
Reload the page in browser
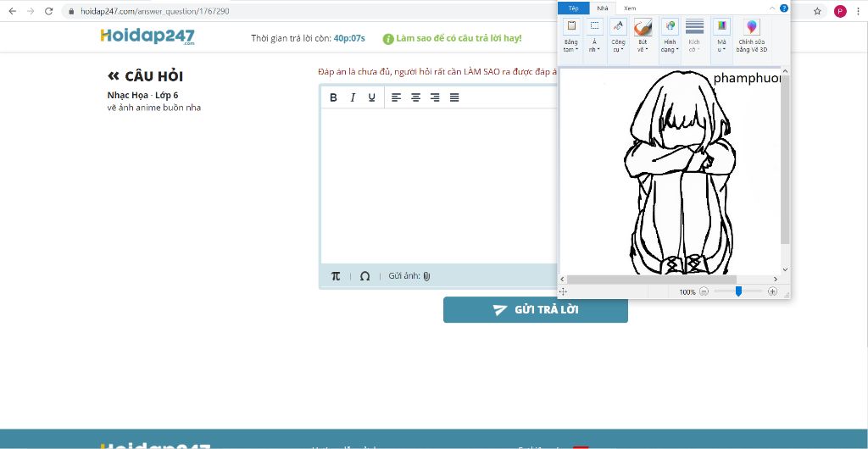48,11
